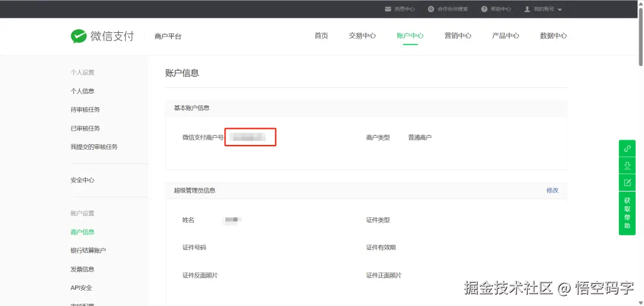The image size is (644, 306).
Task: Click the 账户信息 page heading
Action: tap(182, 73)
